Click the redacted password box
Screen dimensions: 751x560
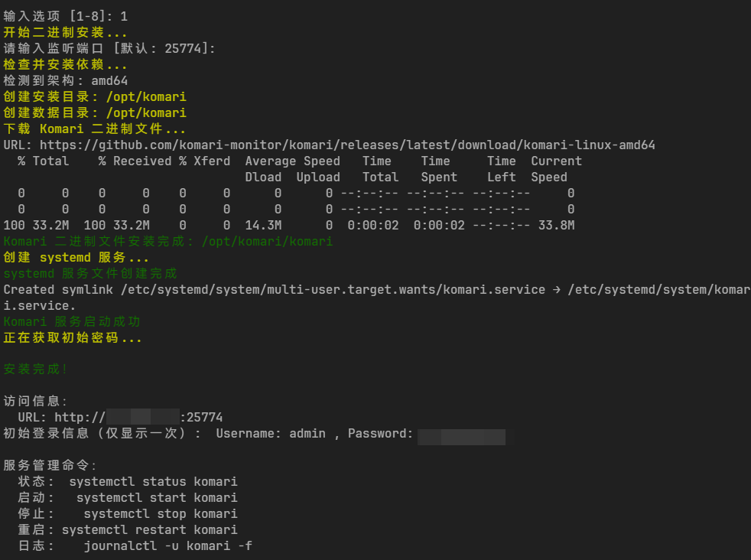[x=461, y=437]
